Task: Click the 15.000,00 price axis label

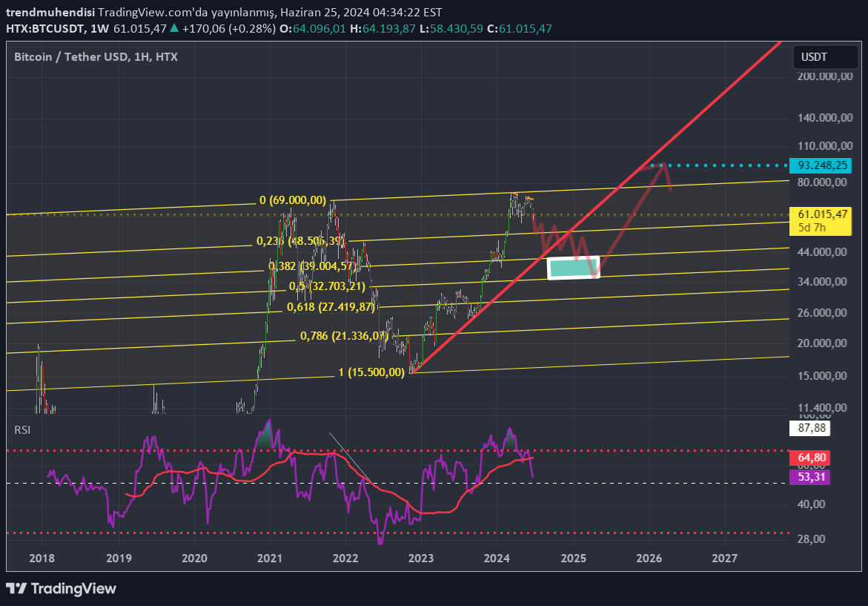Action: 822,375
